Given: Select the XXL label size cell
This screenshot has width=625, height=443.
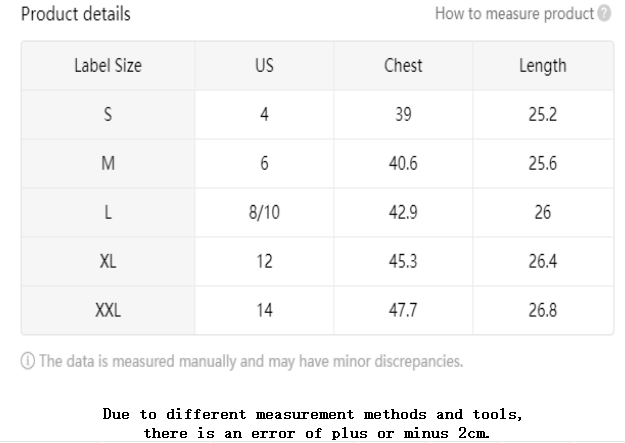Looking at the screenshot, I should (x=108, y=310).
